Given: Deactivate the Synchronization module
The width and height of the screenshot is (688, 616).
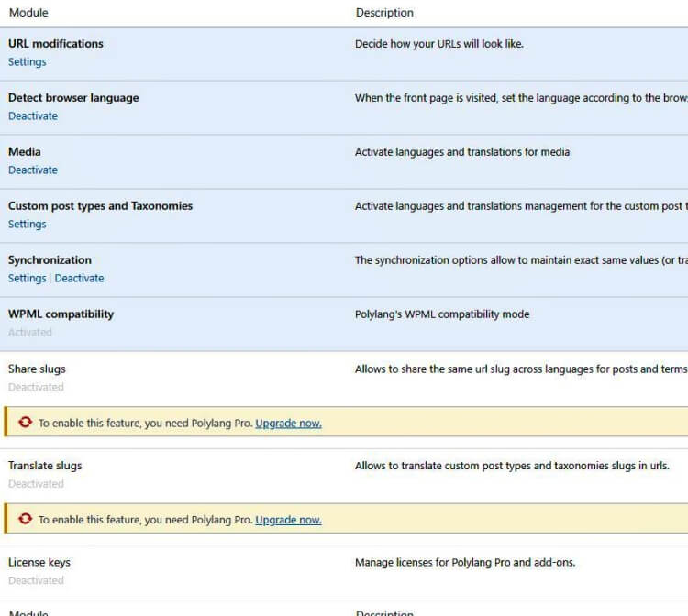Looking at the screenshot, I should click(80, 279).
